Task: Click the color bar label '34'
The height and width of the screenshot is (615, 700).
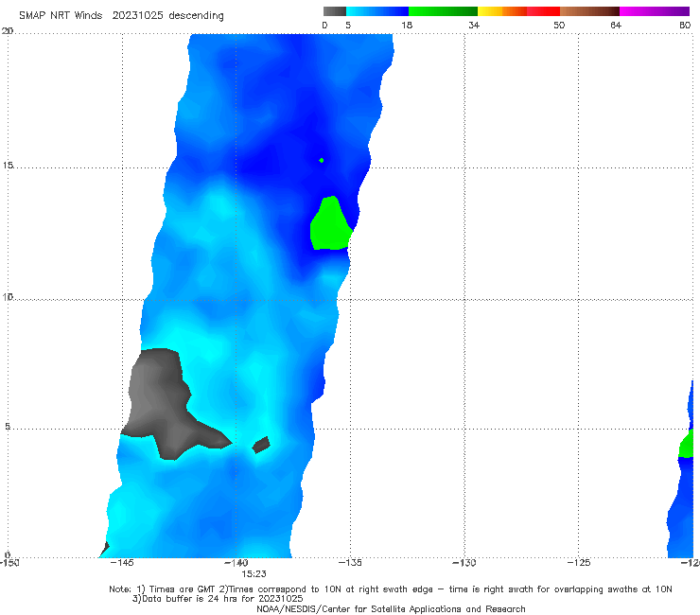Action: [x=474, y=25]
